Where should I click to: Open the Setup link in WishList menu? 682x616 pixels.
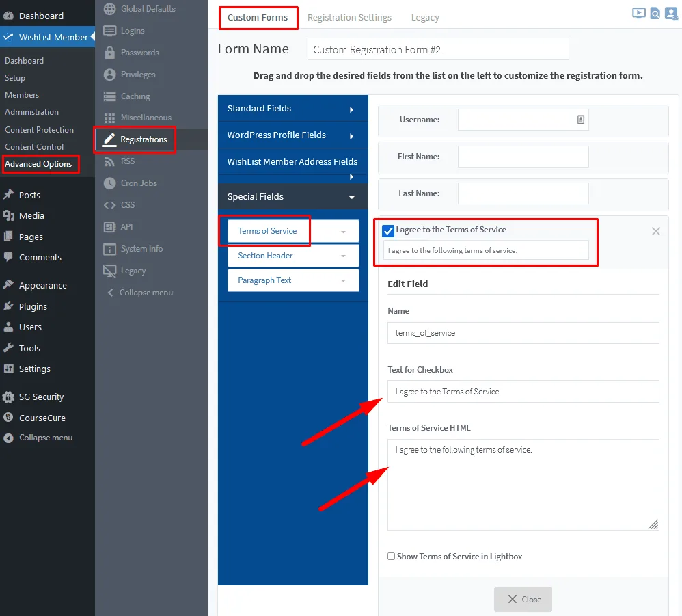[x=15, y=78]
